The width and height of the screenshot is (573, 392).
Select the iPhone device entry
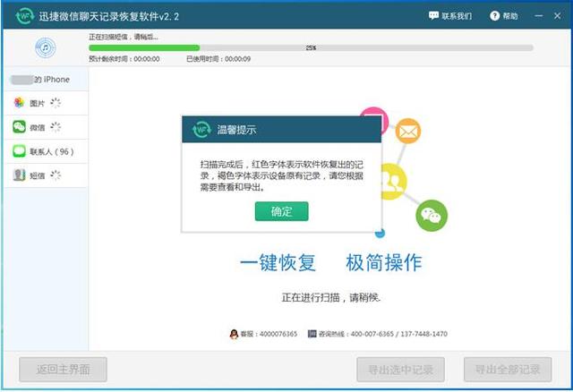[46, 80]
